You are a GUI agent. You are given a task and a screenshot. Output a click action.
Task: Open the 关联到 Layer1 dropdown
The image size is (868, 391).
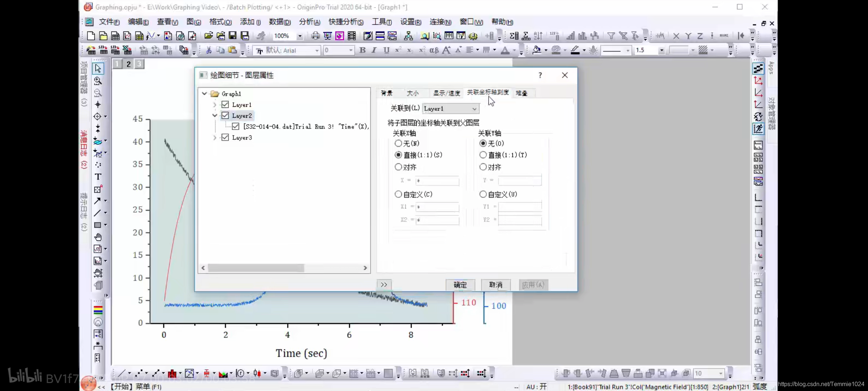[451, 109]
